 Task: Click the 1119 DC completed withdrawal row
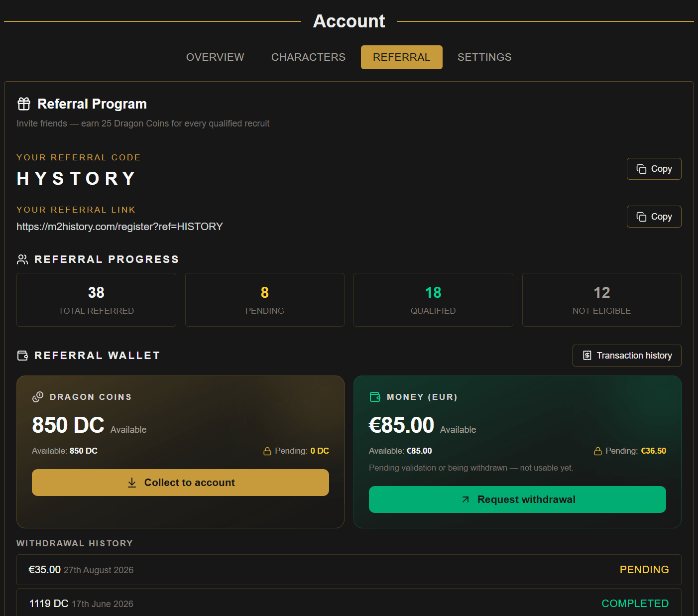click(349, 602)
